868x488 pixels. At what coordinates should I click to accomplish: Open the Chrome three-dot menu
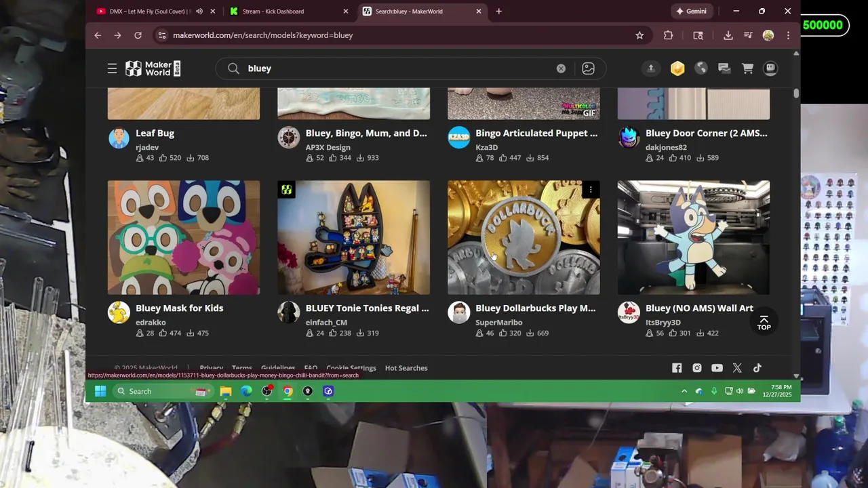tap(788, 35)
